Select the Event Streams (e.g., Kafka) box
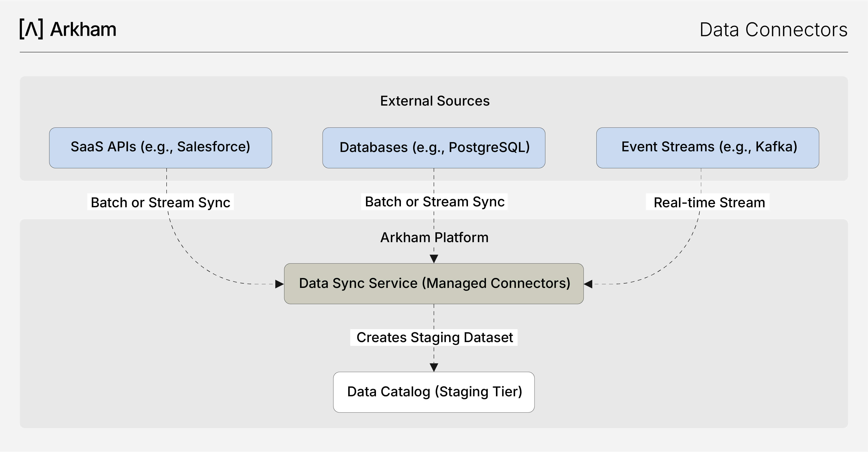This screenshot has width=868, height=452. tap(708, 147)
